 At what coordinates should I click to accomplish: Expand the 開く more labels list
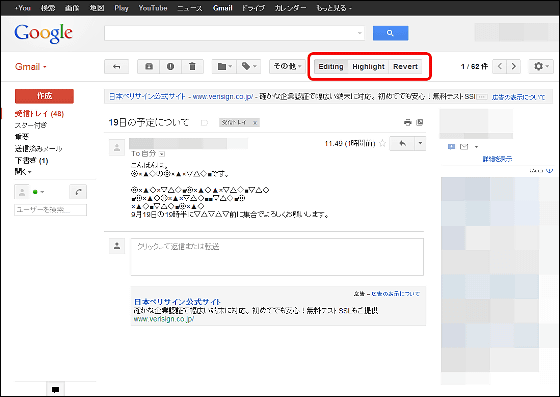(23, 172)
